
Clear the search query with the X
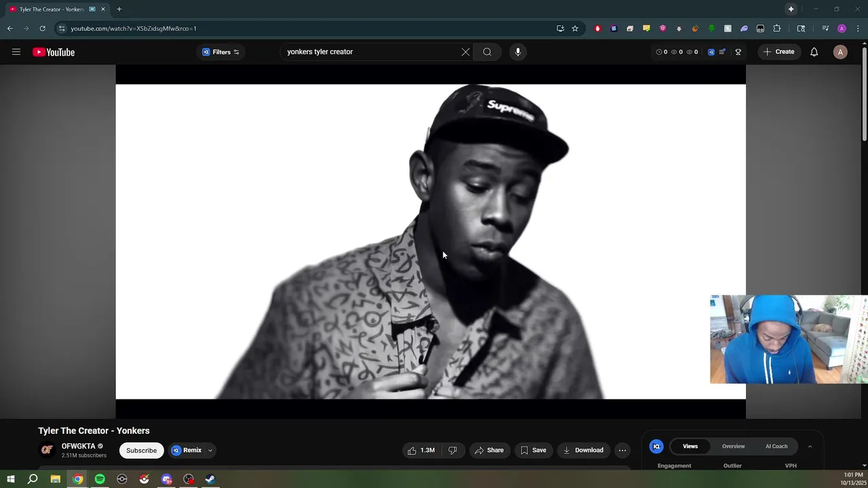click(465, 52)
